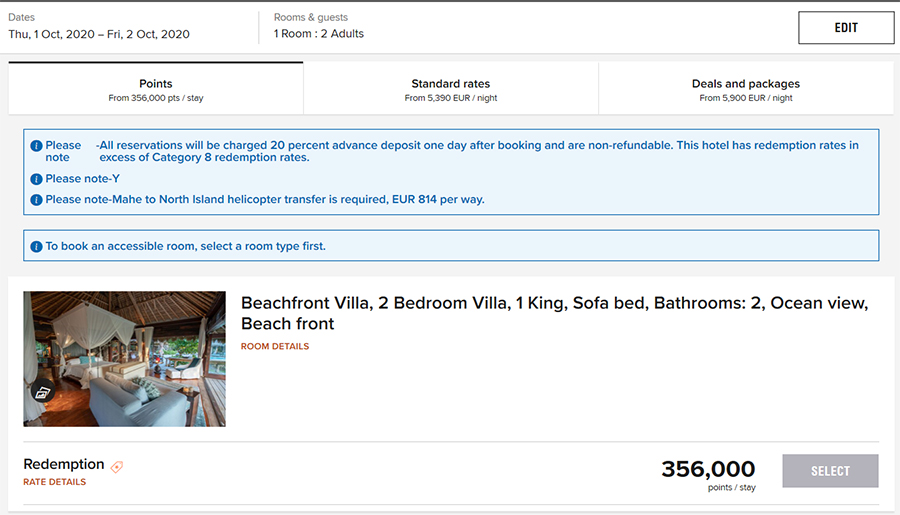The image size is (900, 515).
Task: Click the EDIT button
Action: coord(846,28)
